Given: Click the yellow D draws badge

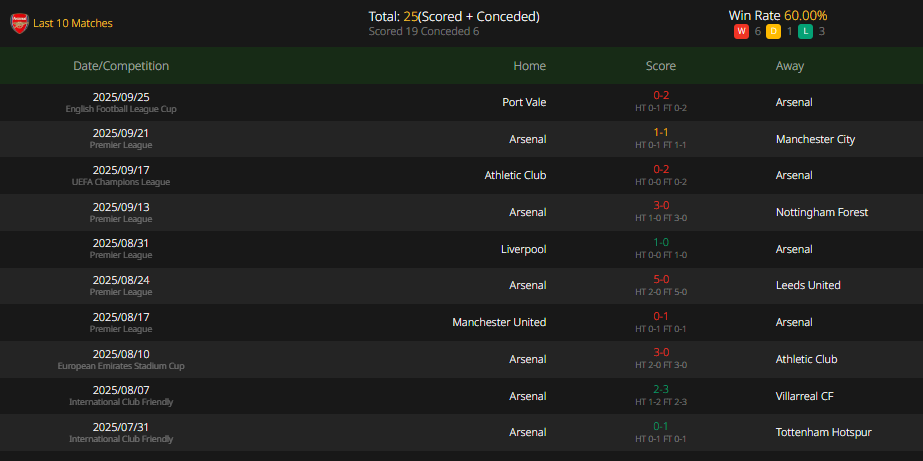Looking at the screenshot, I should [x=773, y=32].
